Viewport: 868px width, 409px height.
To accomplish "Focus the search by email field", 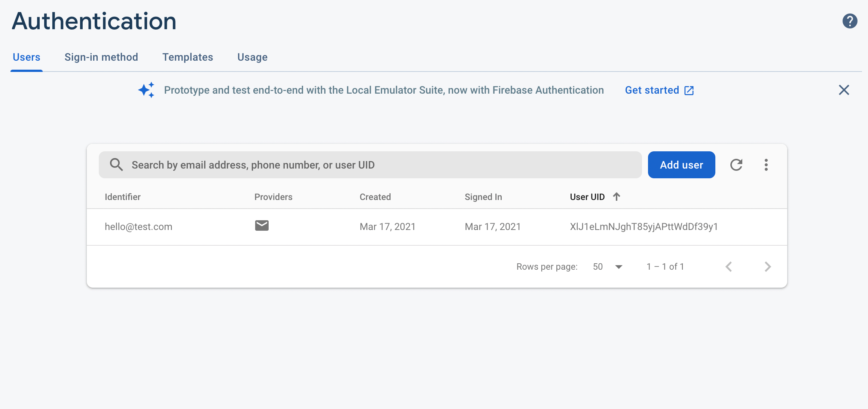I will [x=382, y=165].
